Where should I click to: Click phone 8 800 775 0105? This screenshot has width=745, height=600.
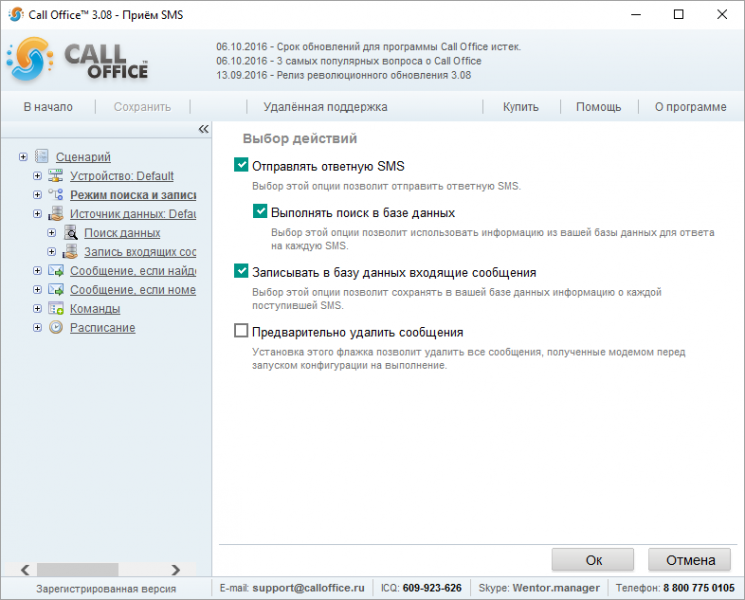click(699, 588)
